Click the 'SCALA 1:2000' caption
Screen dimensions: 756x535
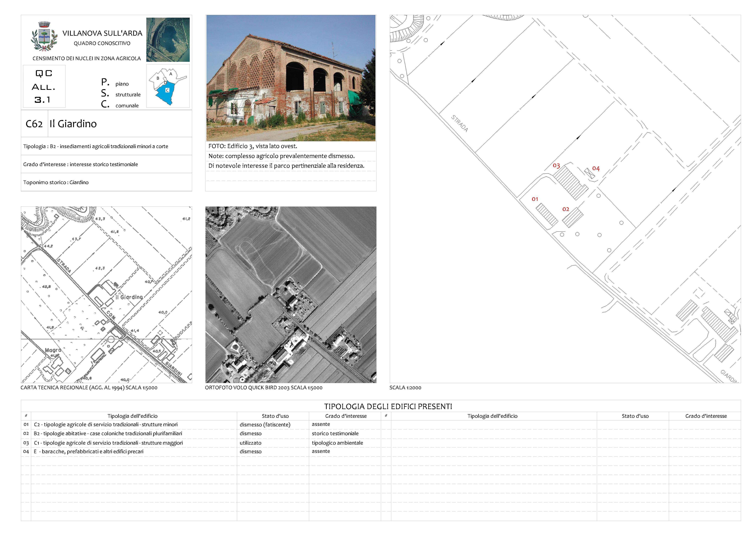(x=405, y=388)
